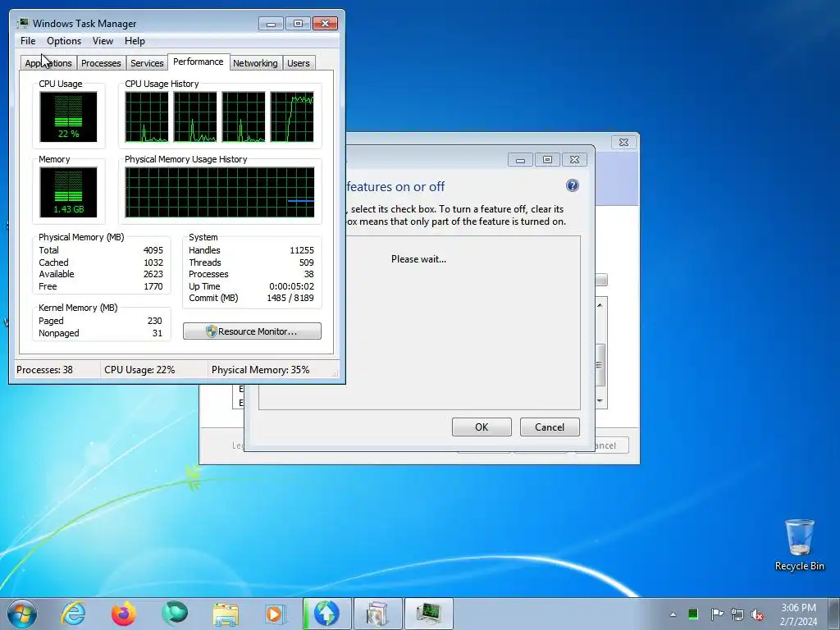The width and height of the screenshot is (840, 630).
Task: Switch to the Networking tab
Action: click(x=255, y=63)
